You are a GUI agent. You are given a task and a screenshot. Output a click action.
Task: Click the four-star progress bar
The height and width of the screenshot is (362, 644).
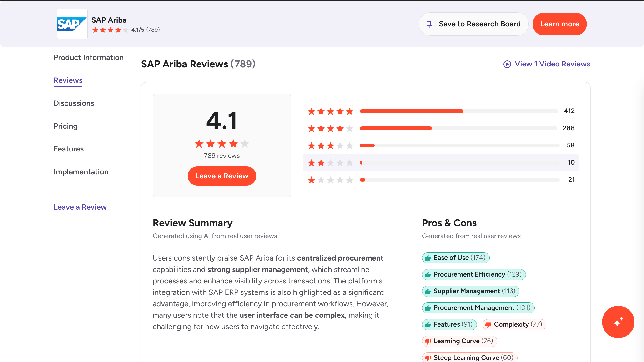(459, 129)
